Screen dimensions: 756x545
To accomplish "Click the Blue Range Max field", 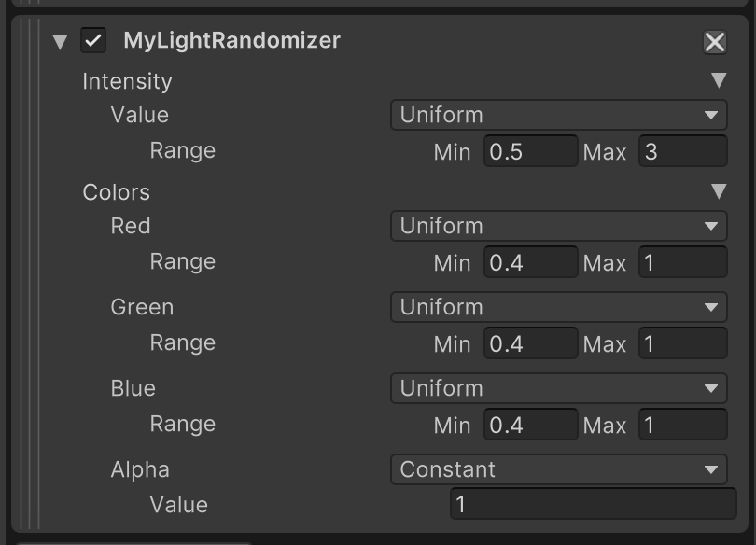I will [682, 426].
